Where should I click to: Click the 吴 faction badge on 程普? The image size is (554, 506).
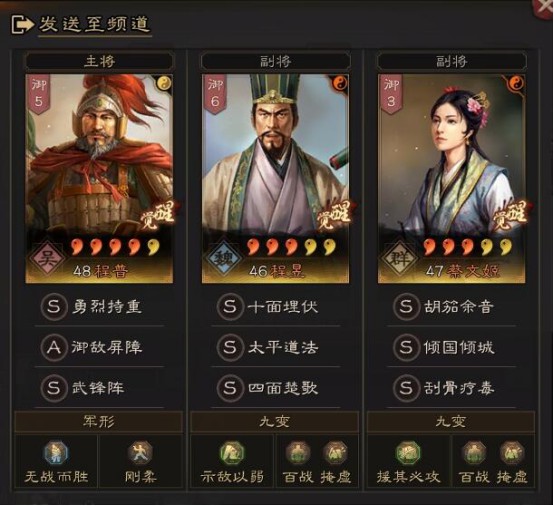[x=48, y=258]
